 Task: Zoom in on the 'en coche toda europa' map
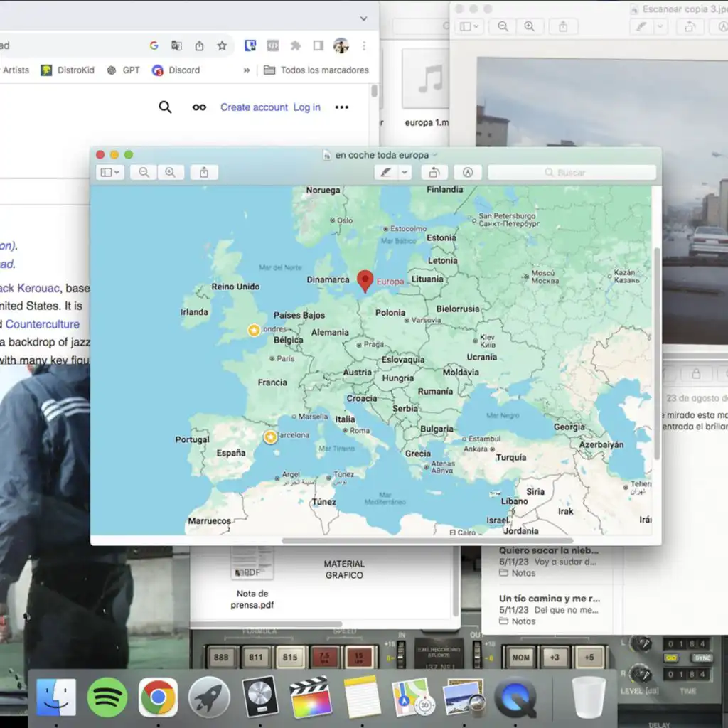pyautogui.click(x=171, y=173)
